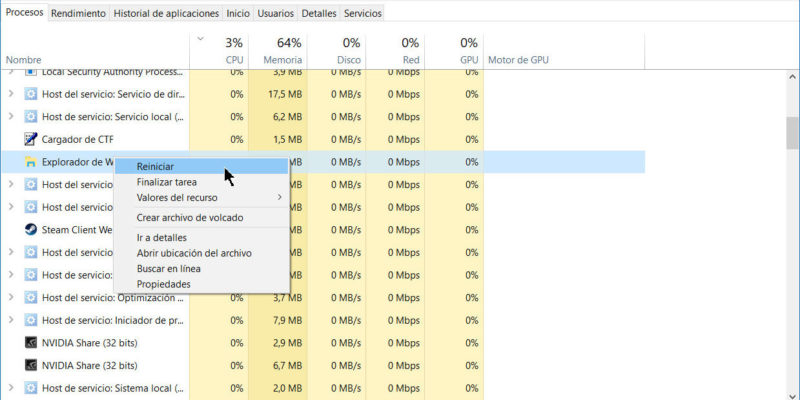Screen dimensions: 800x400
Task: Choose Reiniciar from the context menu
Action: point(155,166)
